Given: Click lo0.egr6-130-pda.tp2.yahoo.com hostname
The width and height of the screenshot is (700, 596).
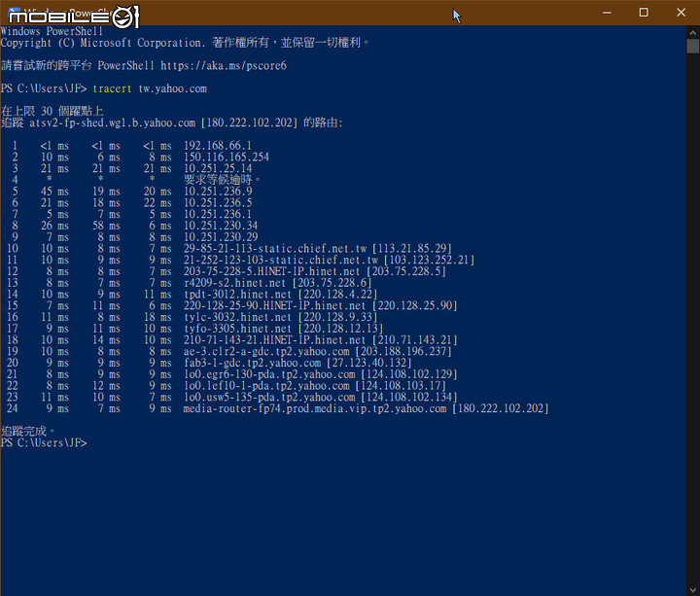Looking at the screenshot, I should 269,374.
